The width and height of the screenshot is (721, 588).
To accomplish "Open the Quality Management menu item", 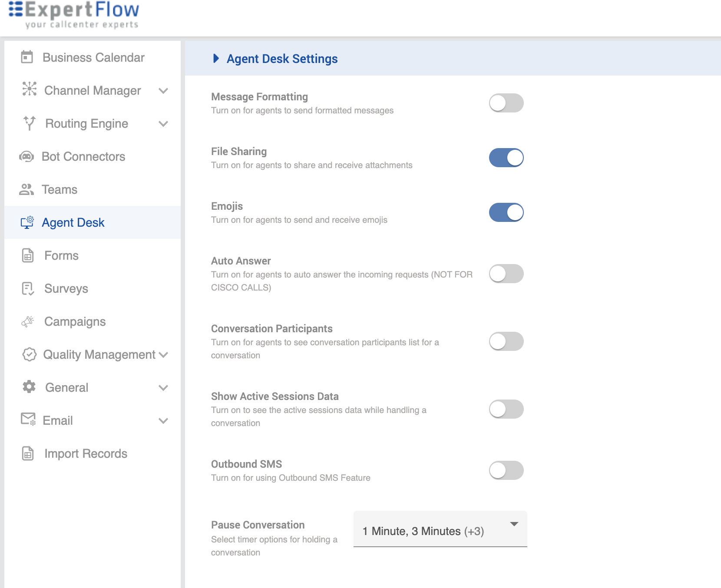I will (99, 354).
